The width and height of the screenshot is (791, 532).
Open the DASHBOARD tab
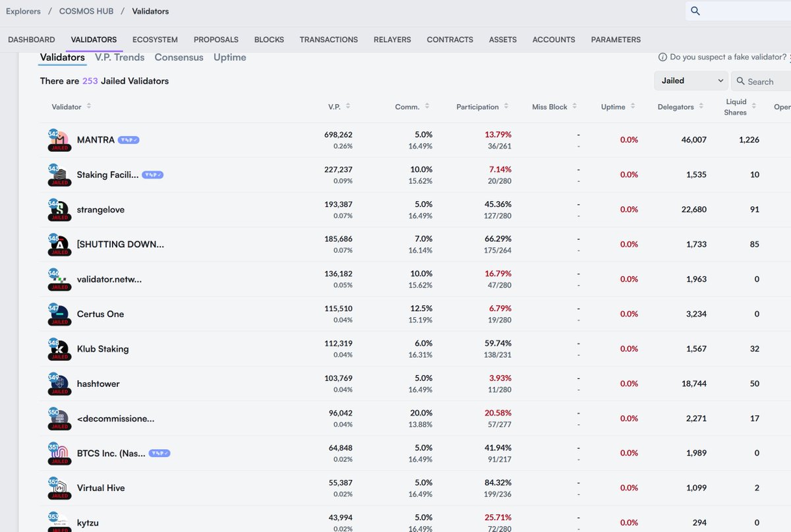tap(32, 40)
